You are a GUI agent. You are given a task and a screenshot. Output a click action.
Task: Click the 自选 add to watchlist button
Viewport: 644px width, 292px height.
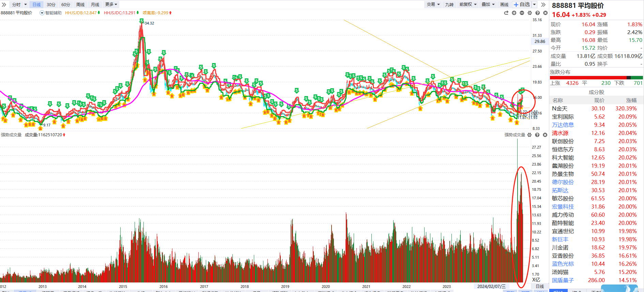(522, 4)
